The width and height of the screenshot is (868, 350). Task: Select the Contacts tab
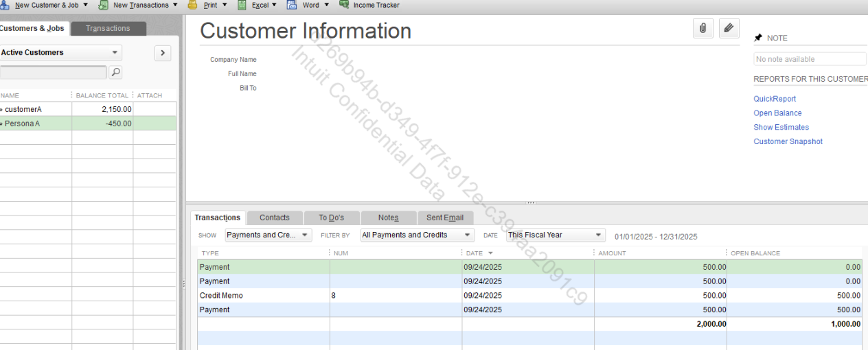coord(275,218)
